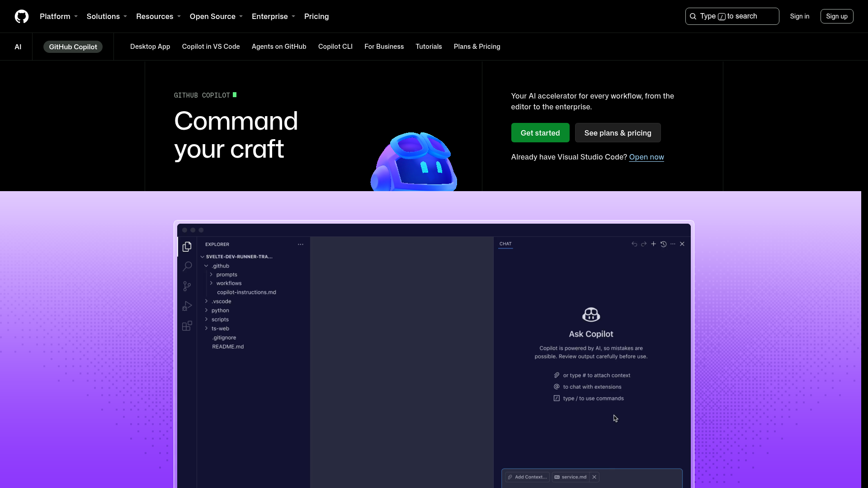Go to Copilot in VS Code
868x488 pixels.
tap(211, 47)
